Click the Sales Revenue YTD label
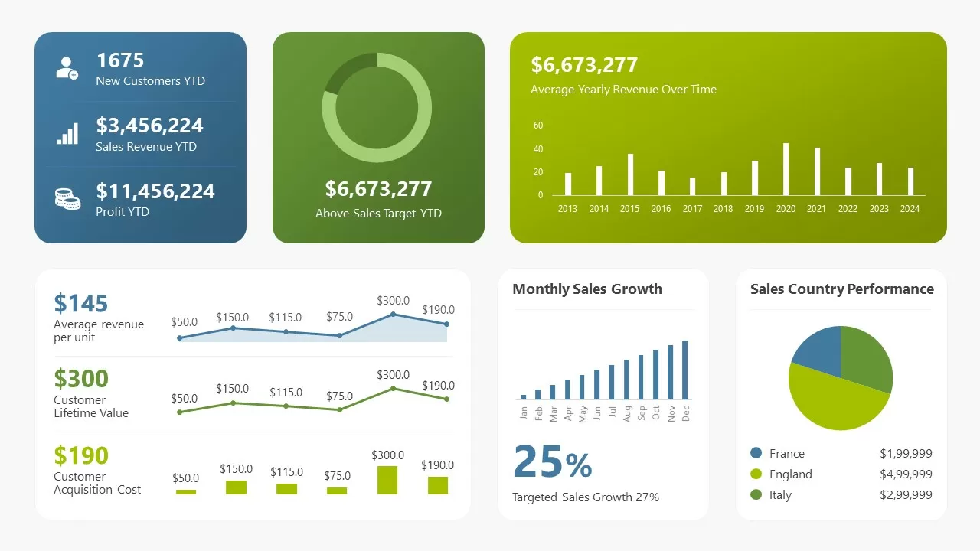The image size is (980, 551). pos(146,147)
